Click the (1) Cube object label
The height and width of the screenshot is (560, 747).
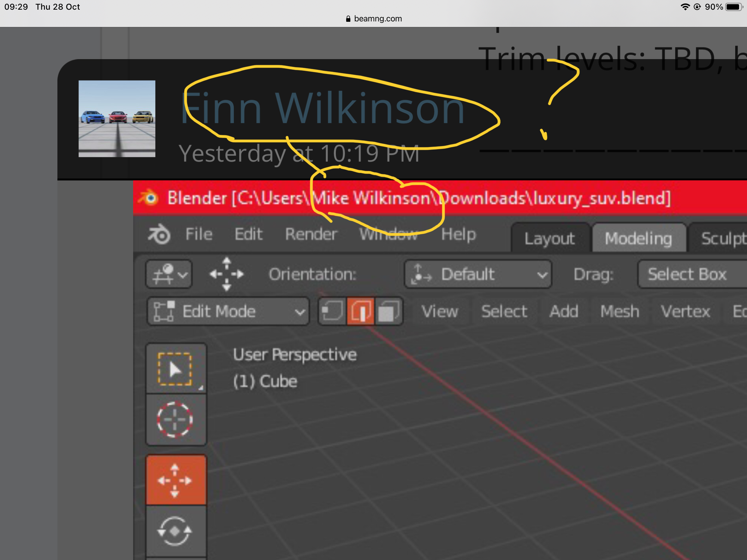tap(265, 382)
